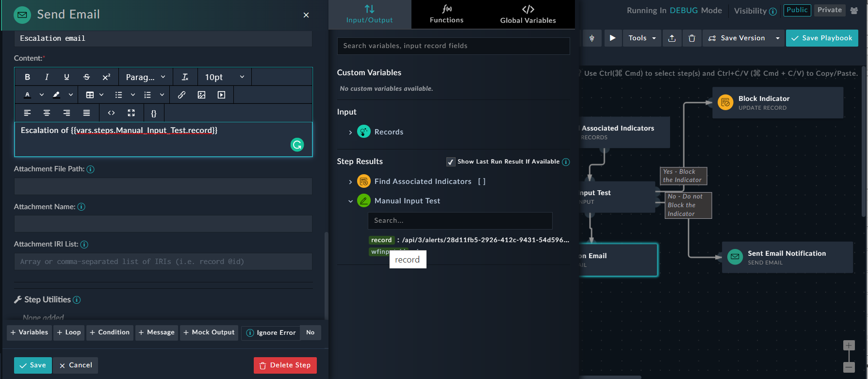
Task: Set playbook visibility to Private
Action: click(x=830, y=10)
